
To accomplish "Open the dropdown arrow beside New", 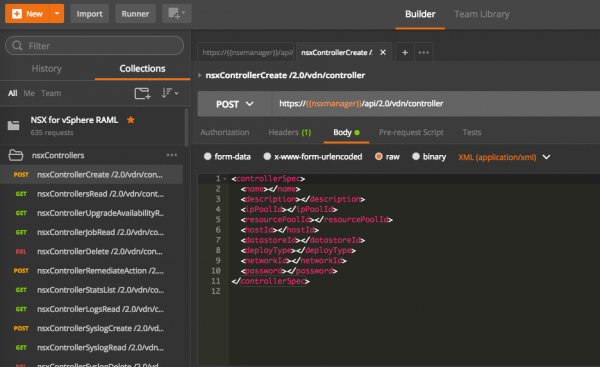I will click(57, 14).
